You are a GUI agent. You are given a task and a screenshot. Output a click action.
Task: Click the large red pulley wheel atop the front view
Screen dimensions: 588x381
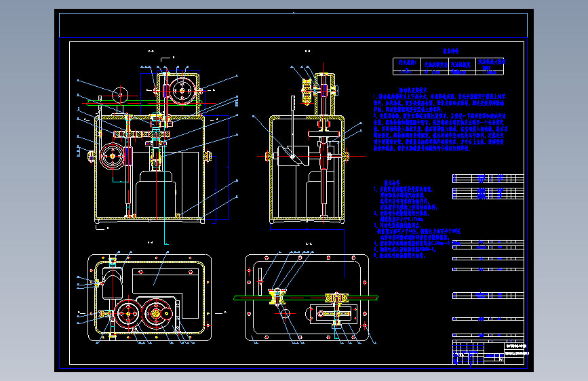[x=182, y=91]
